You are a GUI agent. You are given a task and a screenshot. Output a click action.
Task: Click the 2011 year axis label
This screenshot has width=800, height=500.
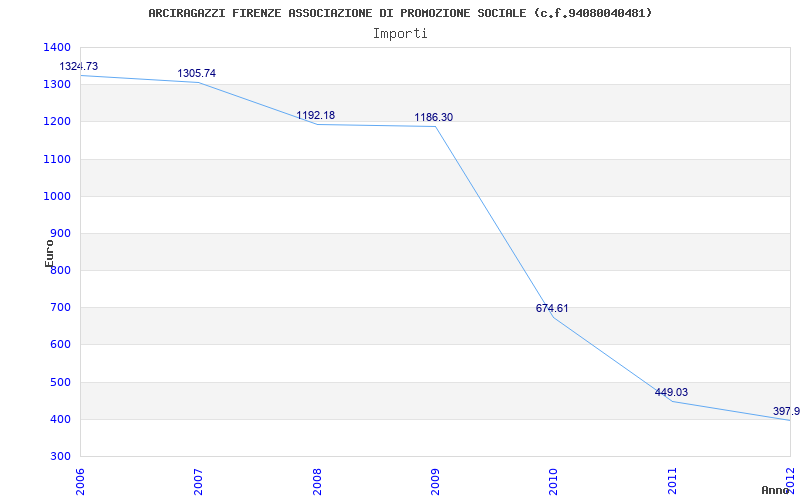click(x=672, y=481)
